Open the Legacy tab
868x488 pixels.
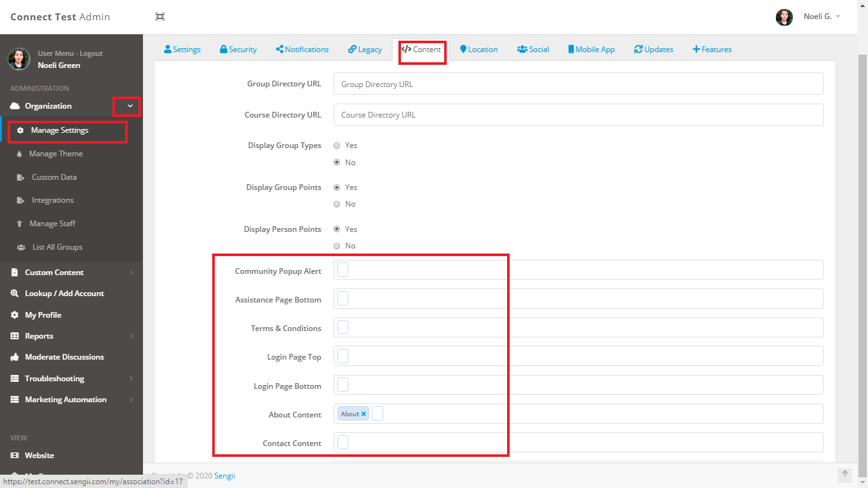click(x=365, y=50)
